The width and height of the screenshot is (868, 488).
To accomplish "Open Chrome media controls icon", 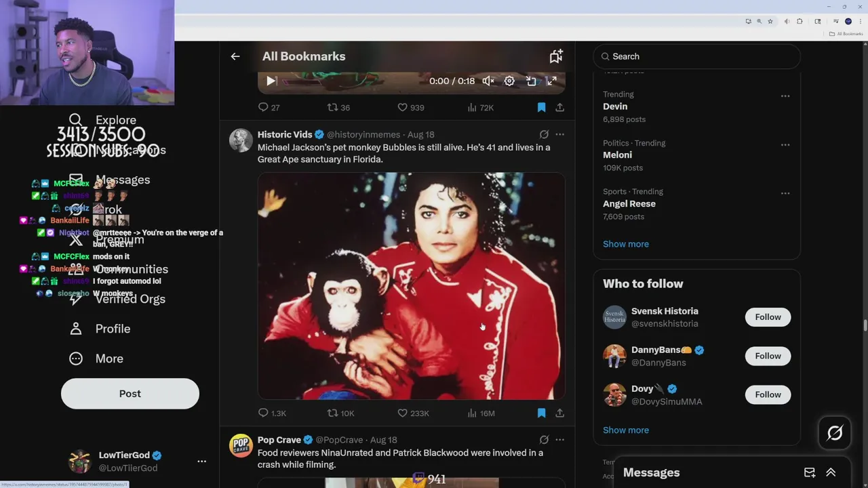I will coord(836,21).
